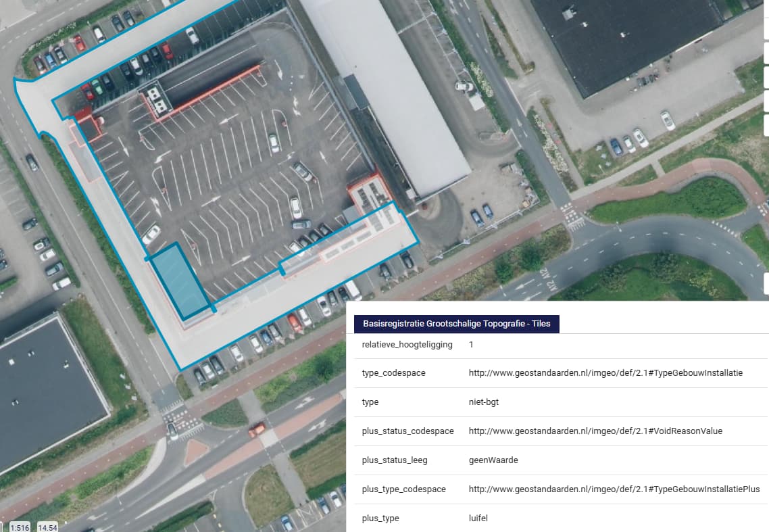Select the plus_status_leeg field label
769x532 pixels.
coord(395,460)
